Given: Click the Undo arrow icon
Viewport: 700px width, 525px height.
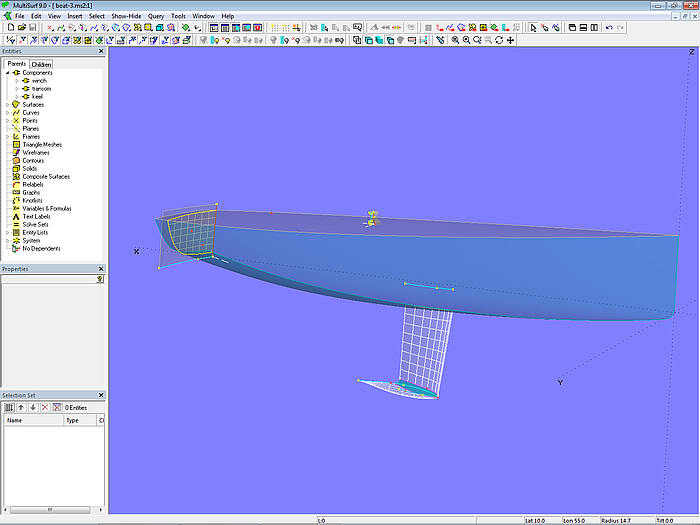Looking at the screenshot, I should [x=610, y=28].
